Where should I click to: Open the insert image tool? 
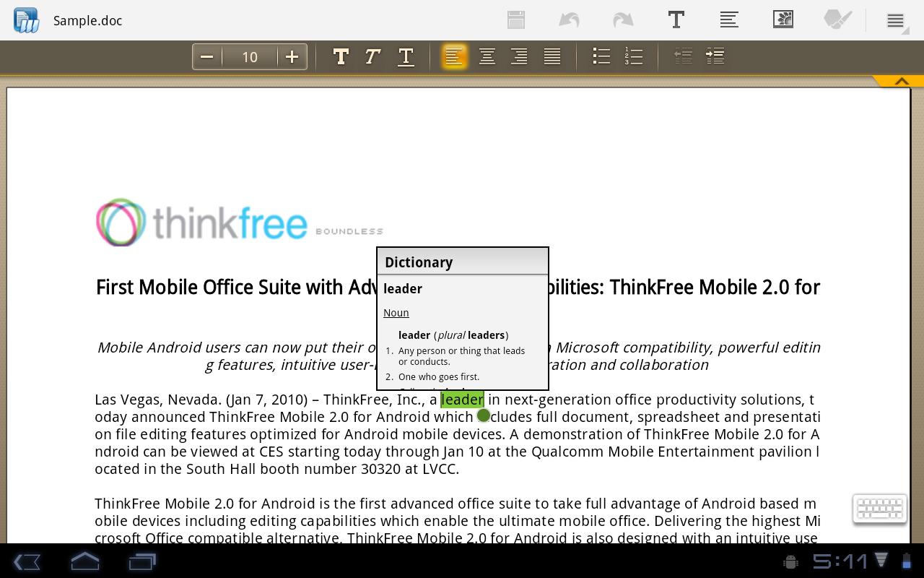(783, 20)
